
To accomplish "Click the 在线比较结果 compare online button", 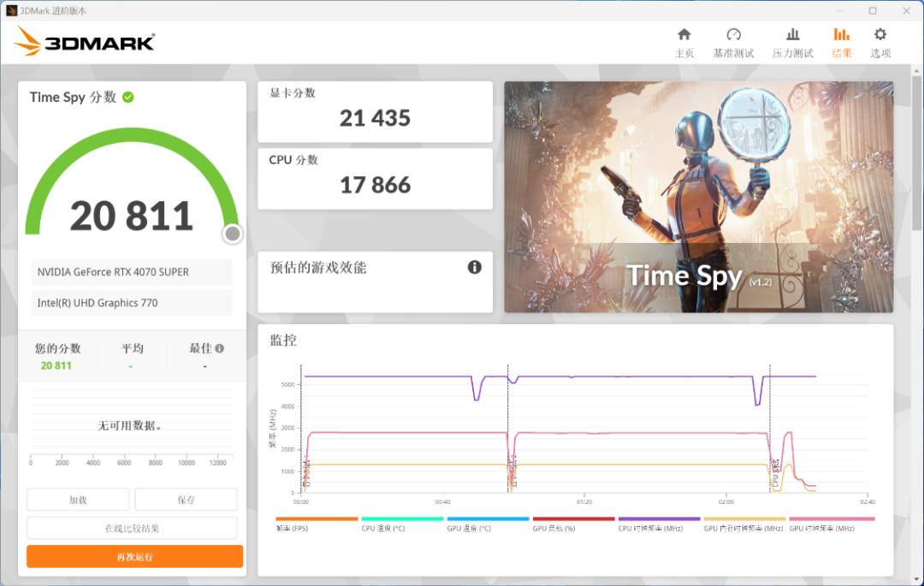I will coord(132,529).
